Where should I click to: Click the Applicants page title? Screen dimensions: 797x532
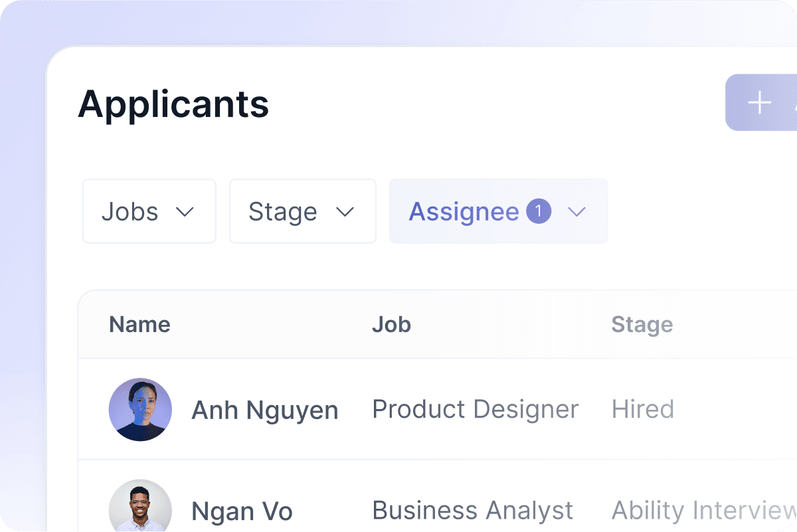(173, 104)
